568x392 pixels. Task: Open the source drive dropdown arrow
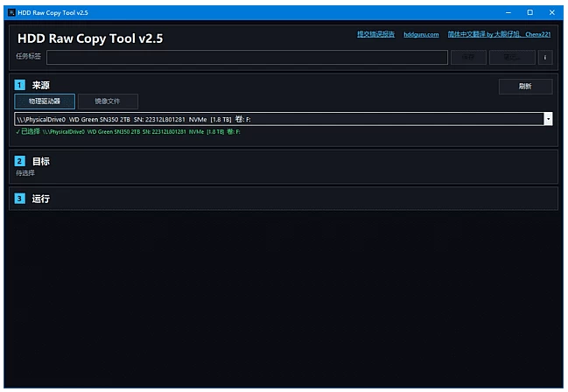coord(548,119)
